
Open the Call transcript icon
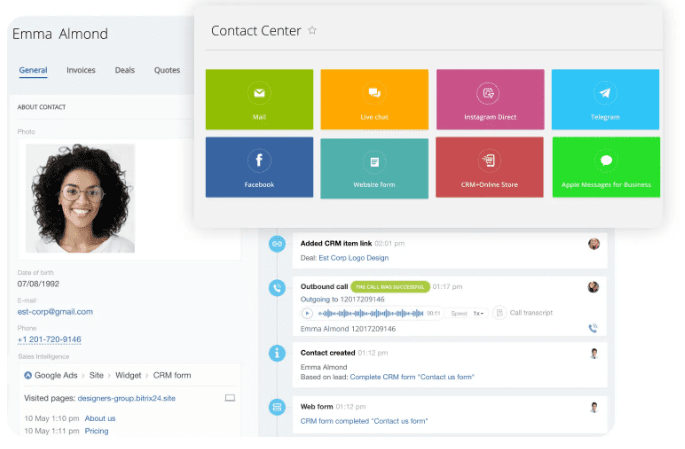499,313
